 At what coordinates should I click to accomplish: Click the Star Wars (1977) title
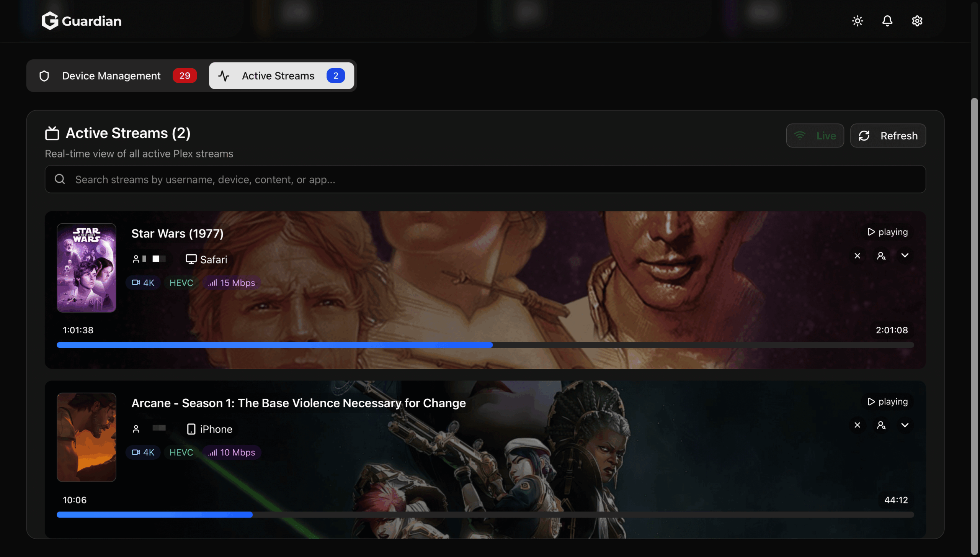177,234
